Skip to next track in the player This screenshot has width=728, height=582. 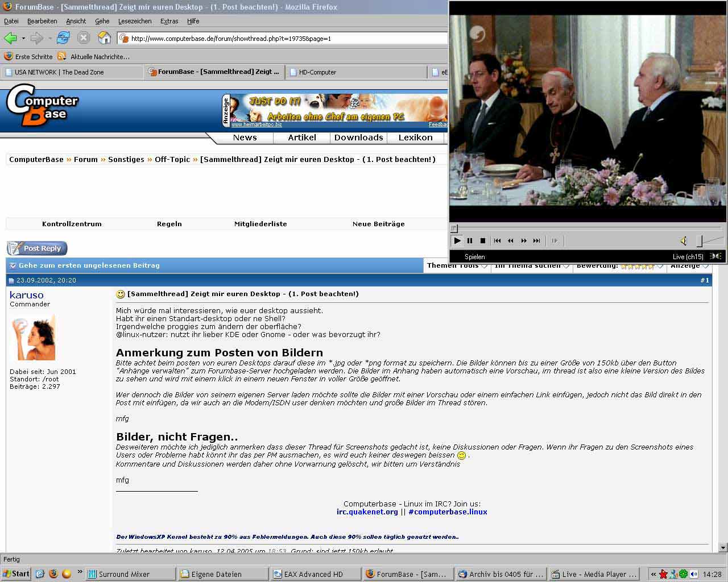click(536, 241)
